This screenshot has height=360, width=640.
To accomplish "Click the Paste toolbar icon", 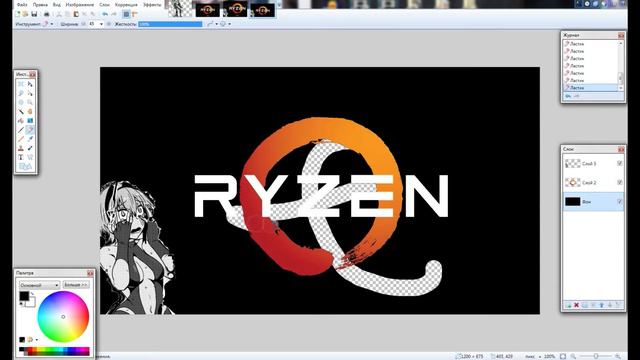I will tap(76, 14).
